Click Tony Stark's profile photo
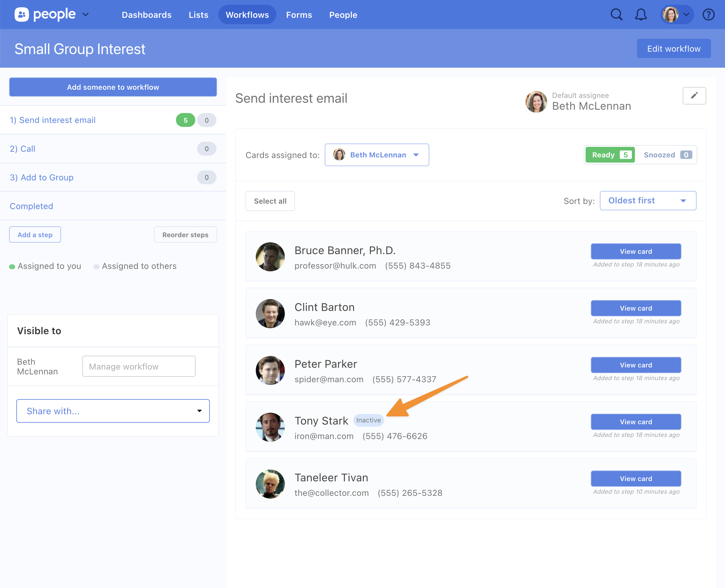Screen dimensions: 725x588 270,427
